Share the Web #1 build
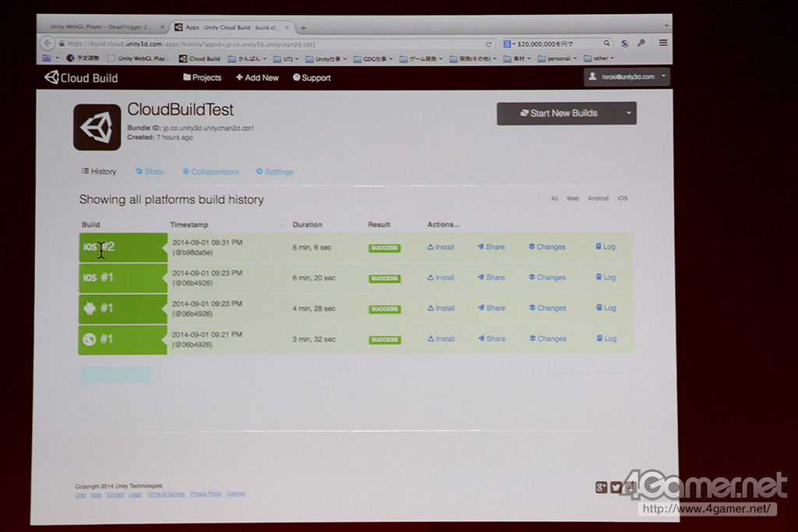Image resolution: width=798 pixels, height=532 pixels. point(492,339)
